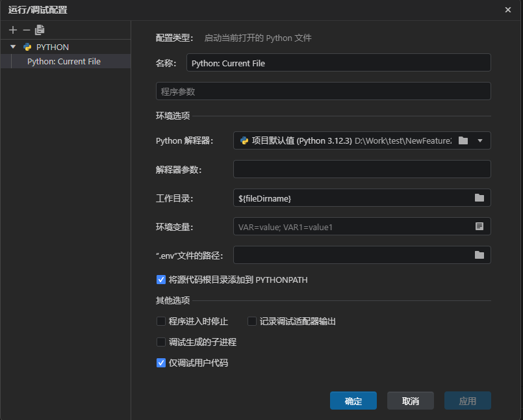Focus the 程序参数 program arguments field

click(x=323, y=91)
